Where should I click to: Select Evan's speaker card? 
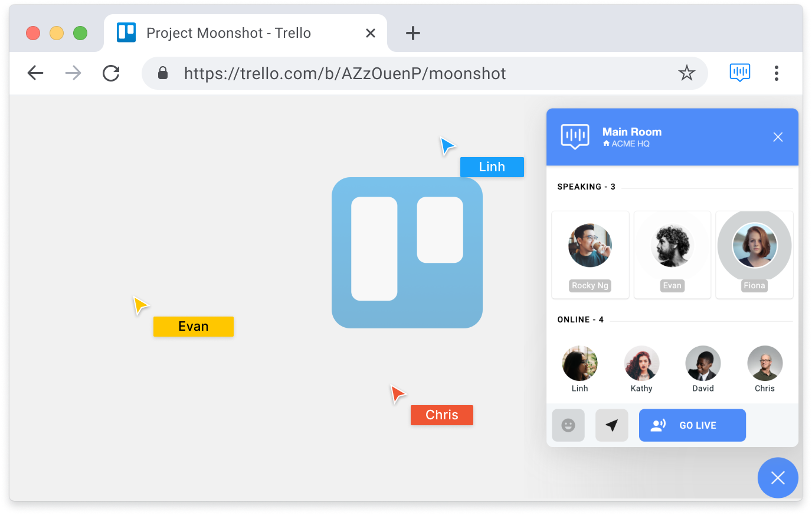pyautogui.click(x=672, y=255)
